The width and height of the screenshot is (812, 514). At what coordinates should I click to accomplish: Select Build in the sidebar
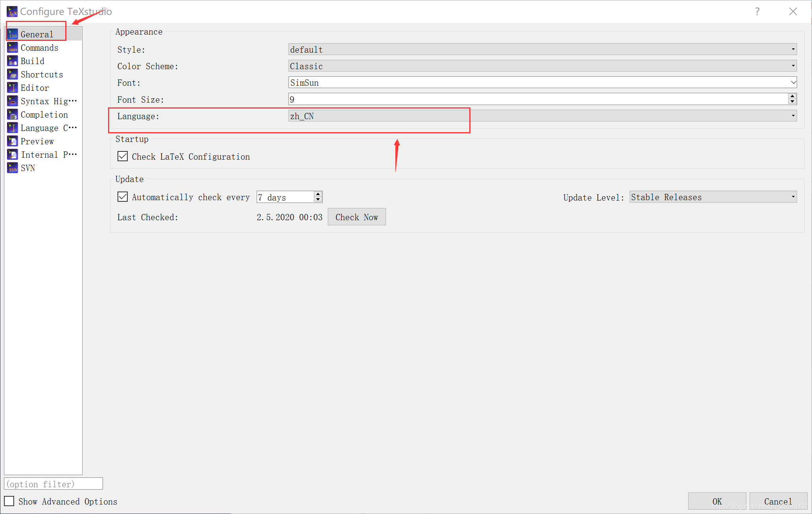point(43,61)
